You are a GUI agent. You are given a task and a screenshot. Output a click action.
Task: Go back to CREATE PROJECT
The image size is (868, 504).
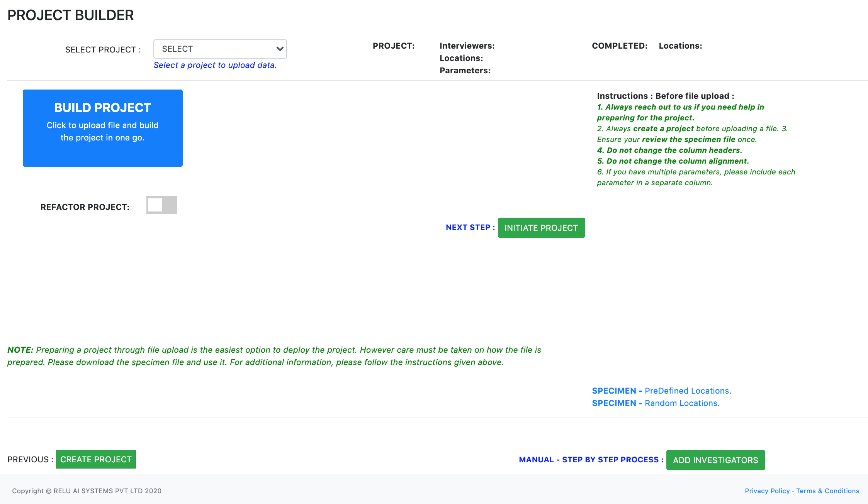coord(96,459)
